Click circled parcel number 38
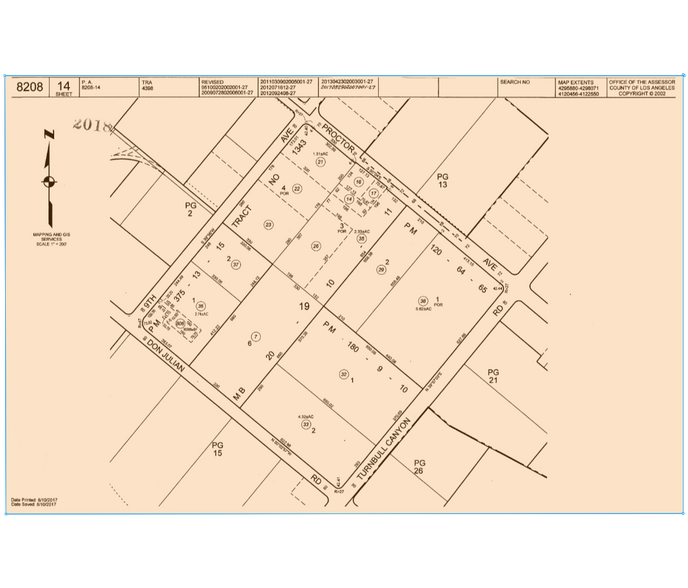The width and height of the screenshot is (688, 588). [x=423, y=301]
